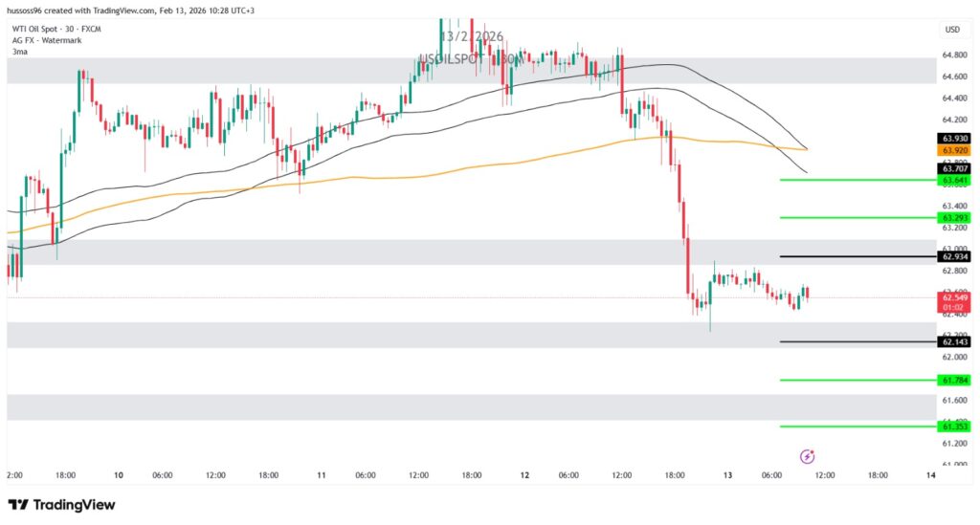Click the black 63.707 indicator value label
The width and height of the screenshot is (980, 525).
pyautogui.click(x=955, y=168)
